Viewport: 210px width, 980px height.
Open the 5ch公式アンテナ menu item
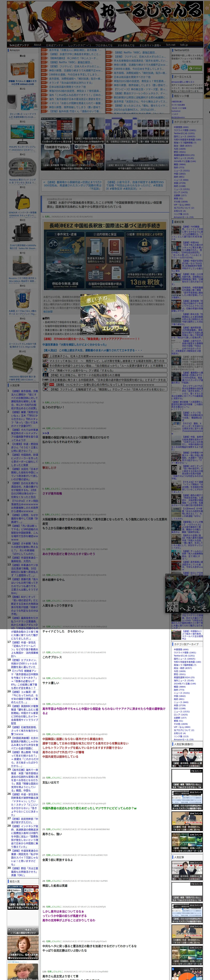pos(19,45)
